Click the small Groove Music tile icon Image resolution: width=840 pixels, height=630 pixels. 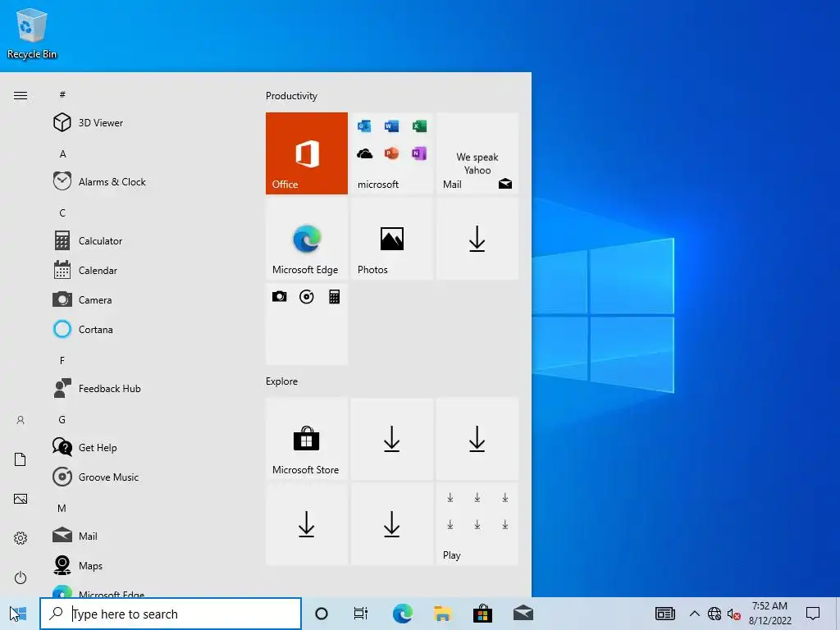[307, 296]
